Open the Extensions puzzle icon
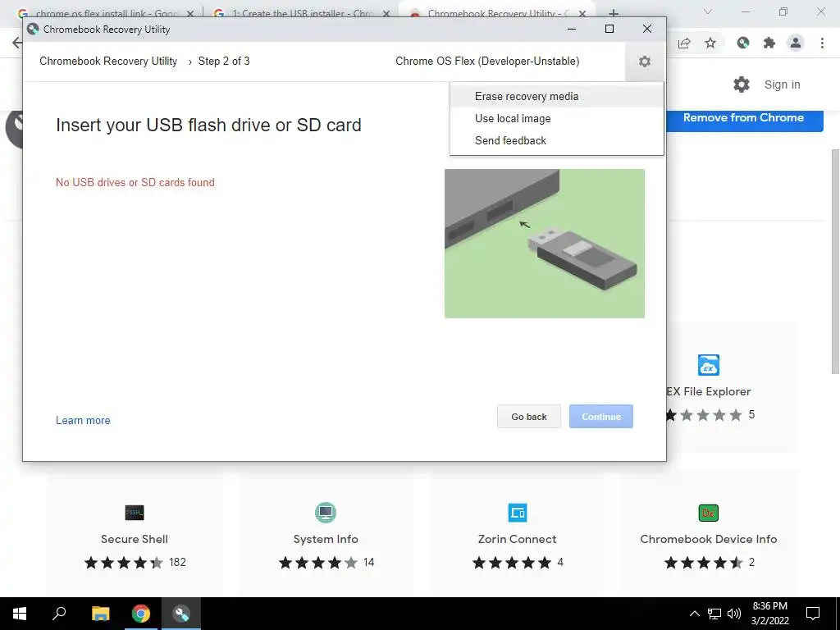Screen dimensions: 840x630 769,43
